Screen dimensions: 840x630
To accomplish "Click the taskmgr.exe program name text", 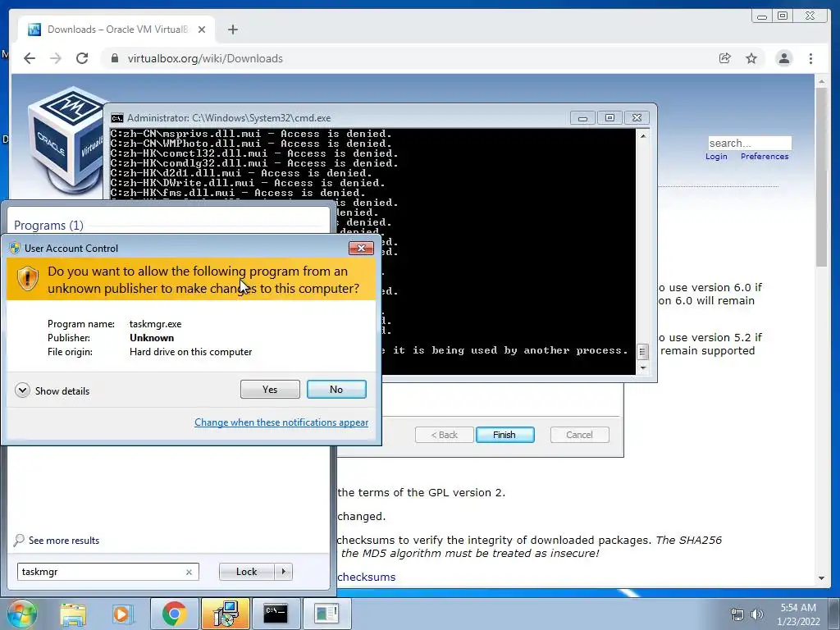I will [155, 323].
